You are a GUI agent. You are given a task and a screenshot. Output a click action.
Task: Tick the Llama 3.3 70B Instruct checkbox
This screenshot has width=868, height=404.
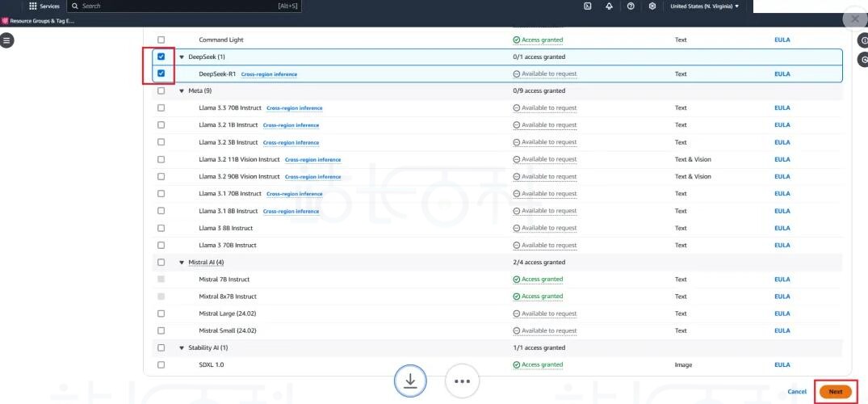click(161, 108)
